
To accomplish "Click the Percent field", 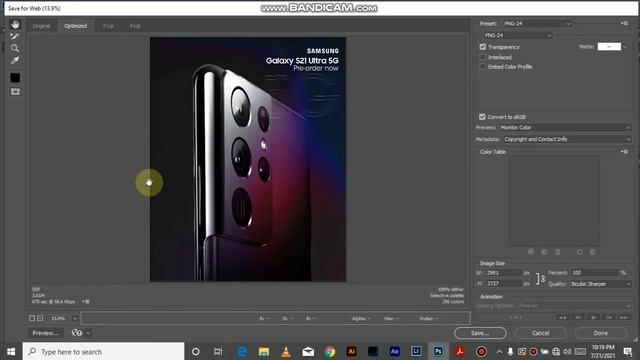I will click(x=595, y=273).
